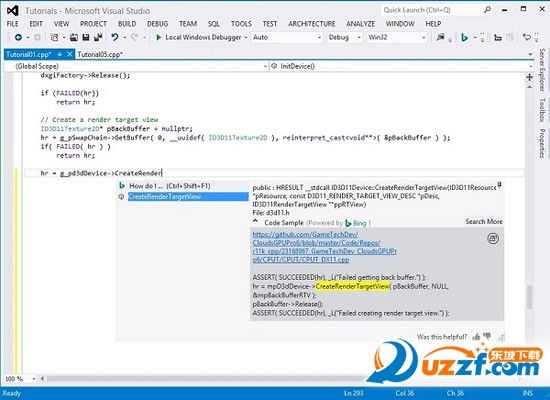Save the current file with disk icon
This screenshot has width=550, height=400.
tap(86, 37)
